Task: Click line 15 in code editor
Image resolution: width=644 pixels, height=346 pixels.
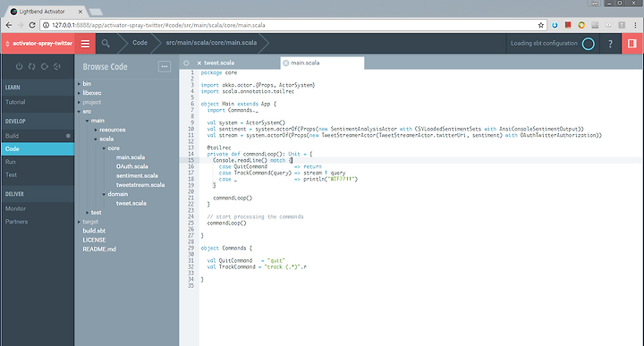Action: 421,160
